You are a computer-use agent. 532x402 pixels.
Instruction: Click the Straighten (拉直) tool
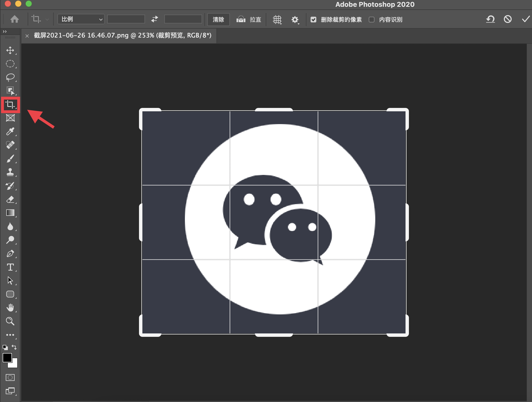pyautogui.click(x=249, y=19)
